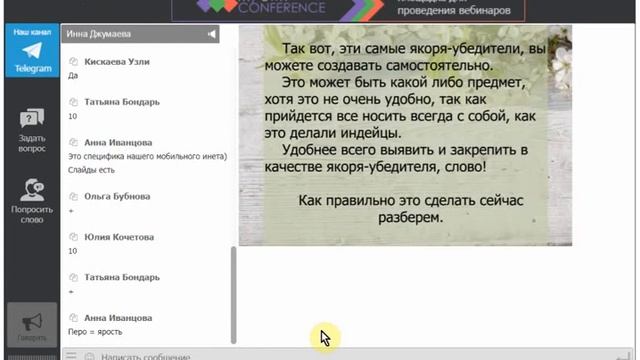The height and width of the screenshot is (360, 640).
Task: Click the name 'Юлия Кочетова'
Action: pos(119,237)
